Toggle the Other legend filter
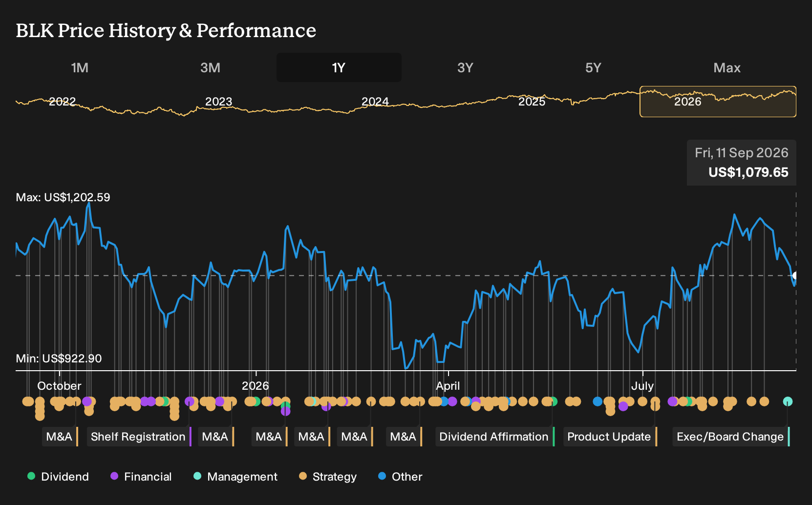 pos(400,477)
